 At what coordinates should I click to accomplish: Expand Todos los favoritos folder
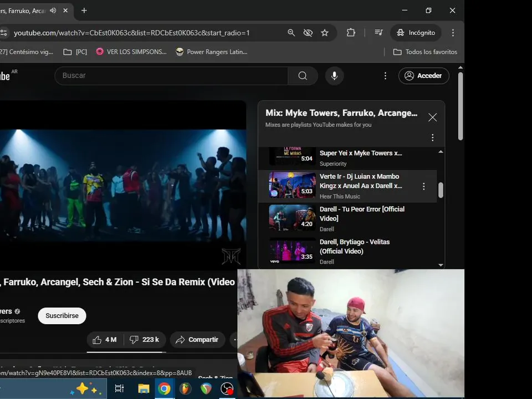[x=425, y=52]
